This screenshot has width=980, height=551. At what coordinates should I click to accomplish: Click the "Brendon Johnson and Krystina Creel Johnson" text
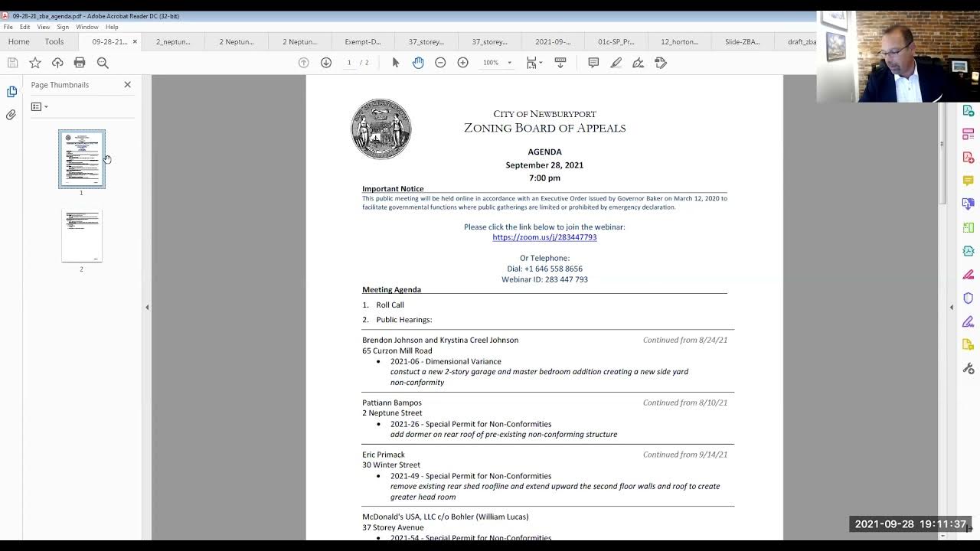coord(440,341)
